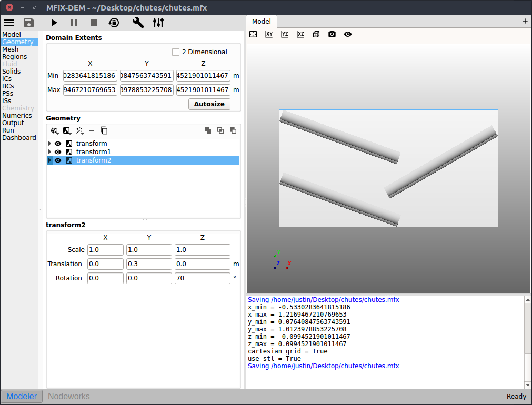Switch to the XZ view

[300, 34]
